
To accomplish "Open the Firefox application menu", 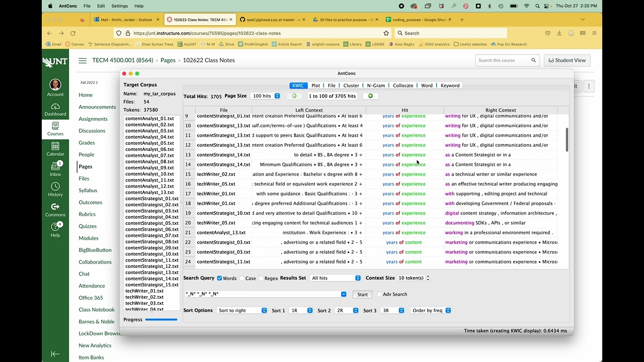I will click(594, 33).
